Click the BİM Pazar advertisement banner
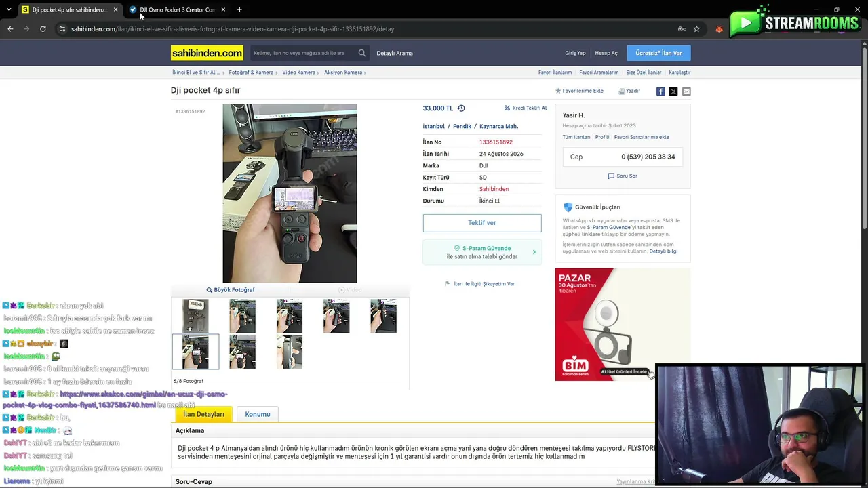Image resolution: width=868 pixels, height=488 pixels. click(623, 324)
